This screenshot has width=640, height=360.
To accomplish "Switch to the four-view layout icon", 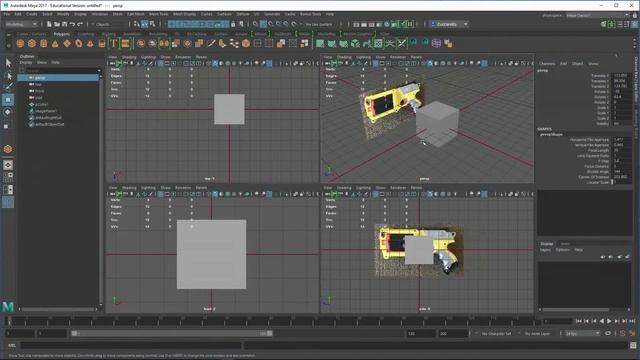I will [x=8, y=177].
